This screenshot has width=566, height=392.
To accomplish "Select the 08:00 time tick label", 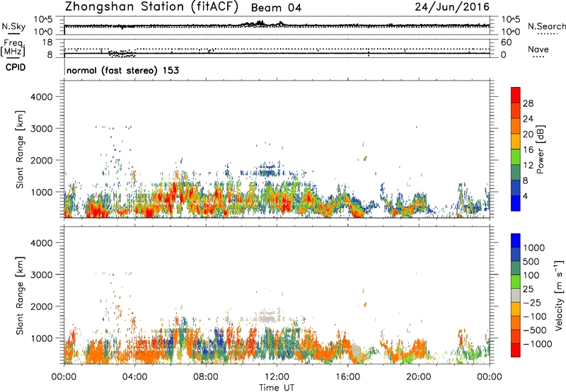I will [x=206, y=377].
